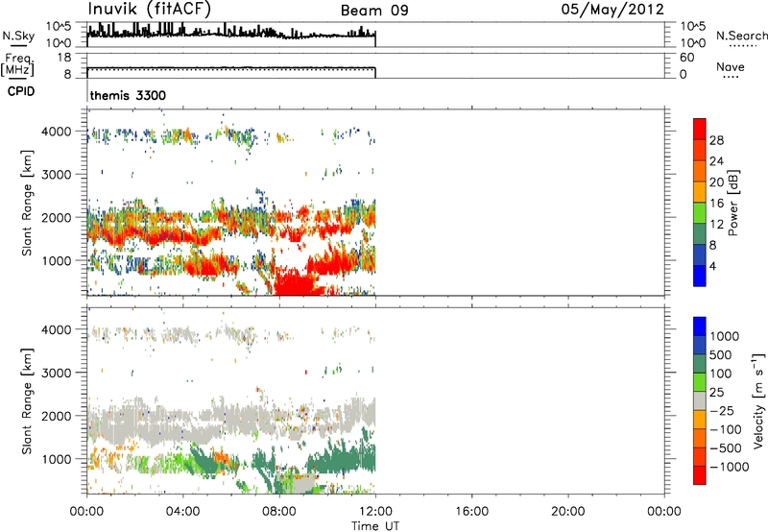The image size is (768, 532).
Task: Click the 'Power [dB]' colorbar title
Action: (x=733, y=203)
